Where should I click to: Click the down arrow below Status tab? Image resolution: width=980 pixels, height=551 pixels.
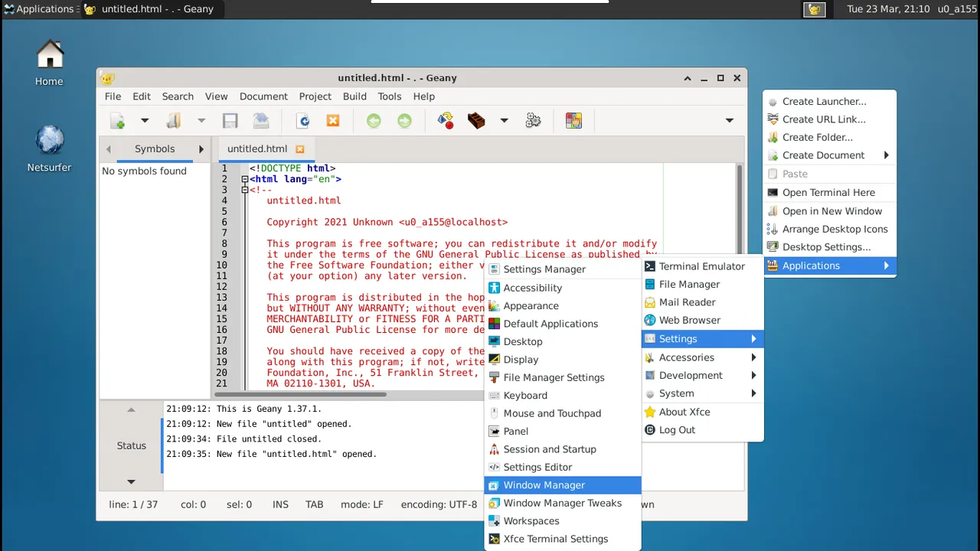point(131,481)
